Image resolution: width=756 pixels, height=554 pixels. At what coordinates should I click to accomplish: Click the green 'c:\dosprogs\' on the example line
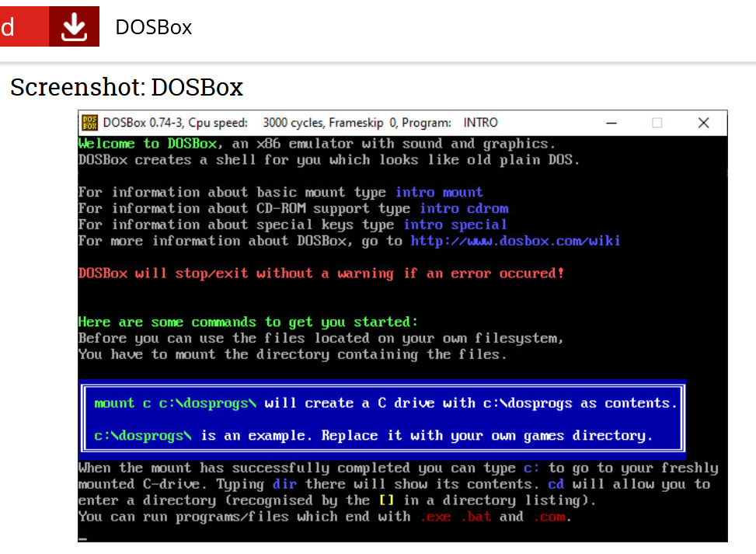click(x=143, y=435)
